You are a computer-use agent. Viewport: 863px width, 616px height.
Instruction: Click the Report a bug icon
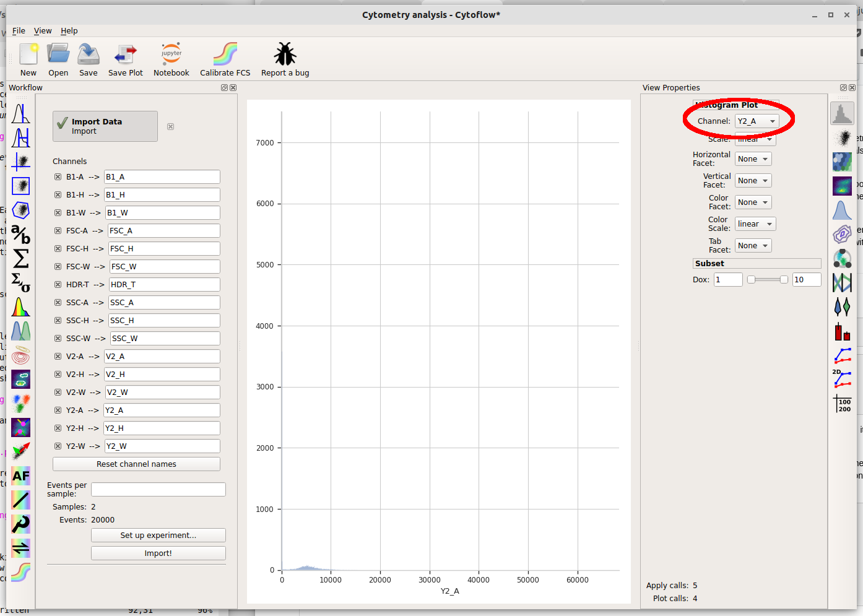click(285, 54)
